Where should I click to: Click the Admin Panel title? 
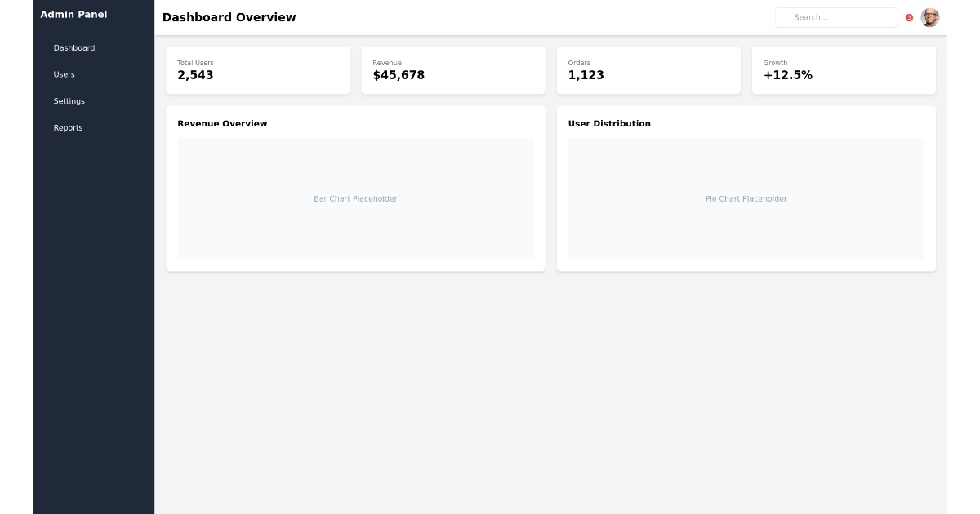tap(73, 14)
